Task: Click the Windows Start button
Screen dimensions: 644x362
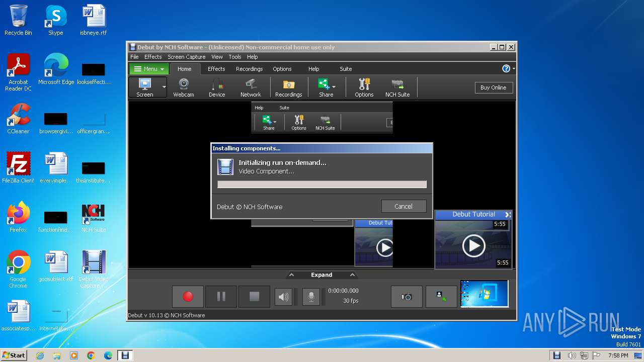Action: pyautogui.click(x=14, y=355)
